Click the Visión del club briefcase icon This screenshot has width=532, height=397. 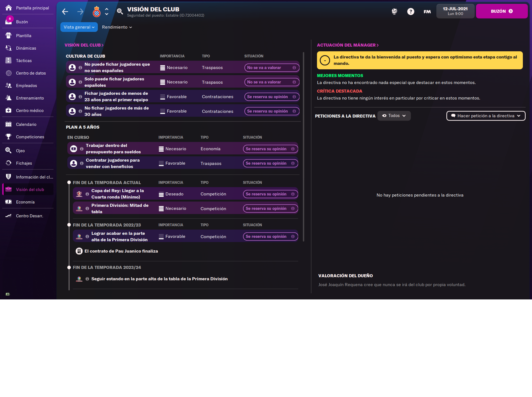pos(9,189)
